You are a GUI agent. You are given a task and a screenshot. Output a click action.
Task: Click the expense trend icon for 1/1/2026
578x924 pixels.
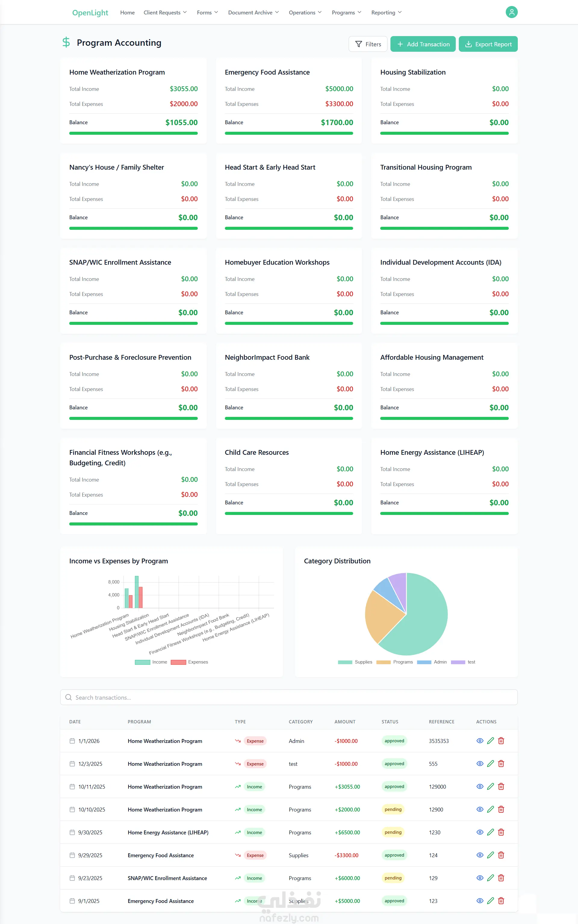pyautogui.click(x=238, y=741)
